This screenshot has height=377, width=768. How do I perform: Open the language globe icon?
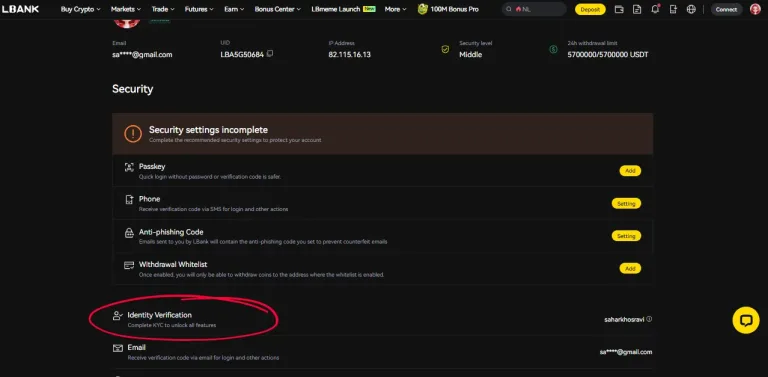(691, 9)
